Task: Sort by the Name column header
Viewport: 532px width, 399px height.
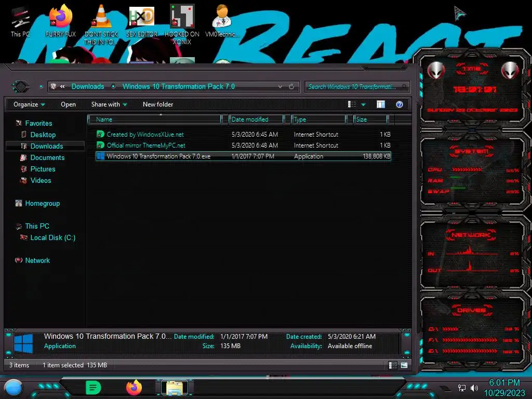Action: pos(155,119)
